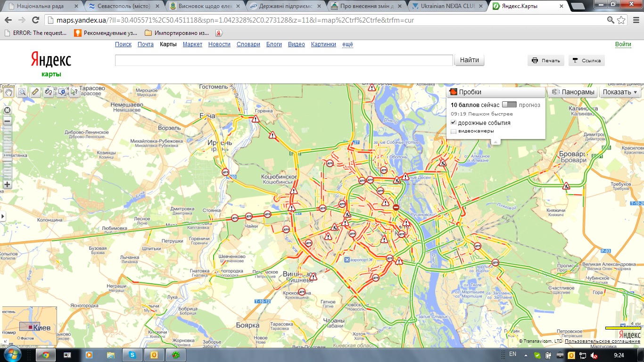Activate the magnifier zoom-to-area tool
Viewport: 644px width, 362px height.
tap(22, 92)
